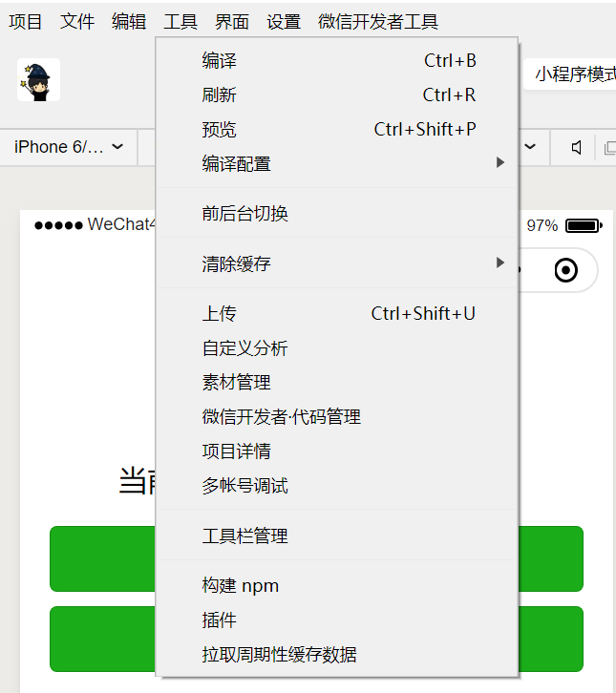Click 前后台切换 menu option
This screenshot has width=616, height=693.
(337, 214)
